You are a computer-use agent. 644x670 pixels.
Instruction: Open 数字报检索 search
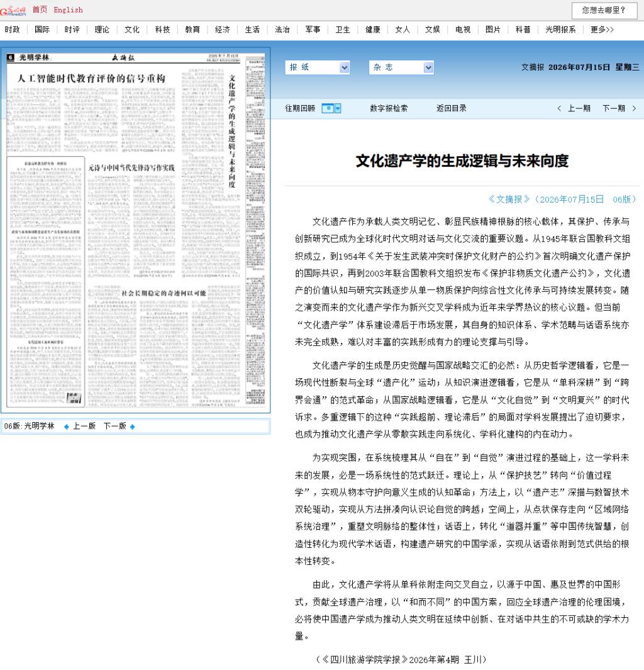(389, 109)
